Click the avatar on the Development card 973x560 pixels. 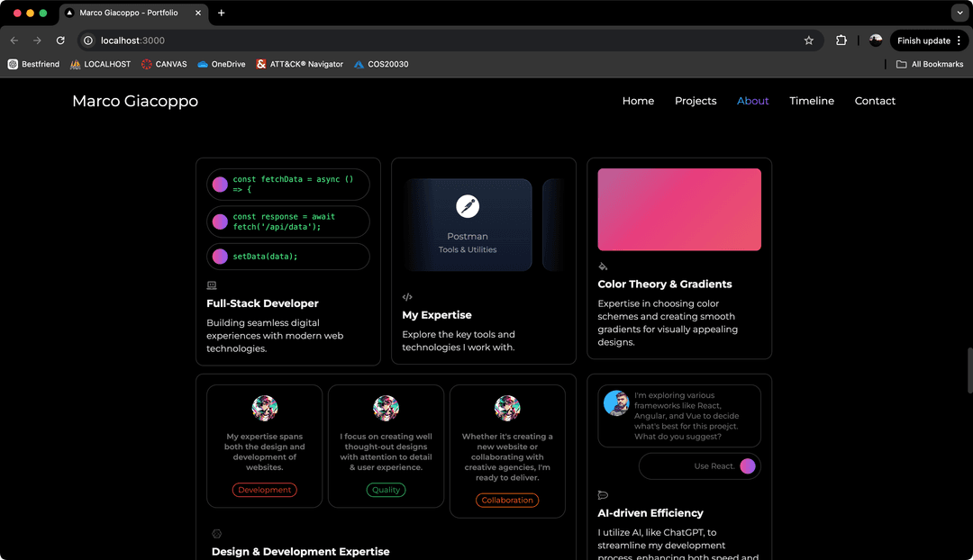coord(264,408)
